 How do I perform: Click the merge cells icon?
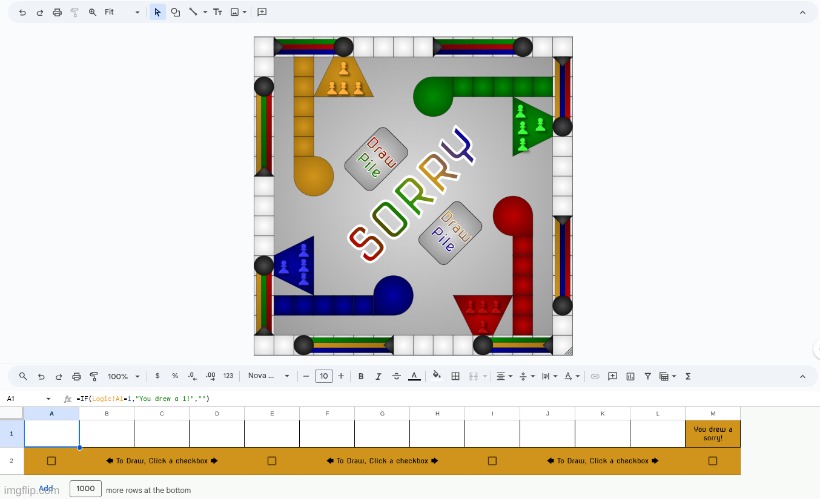473,376
